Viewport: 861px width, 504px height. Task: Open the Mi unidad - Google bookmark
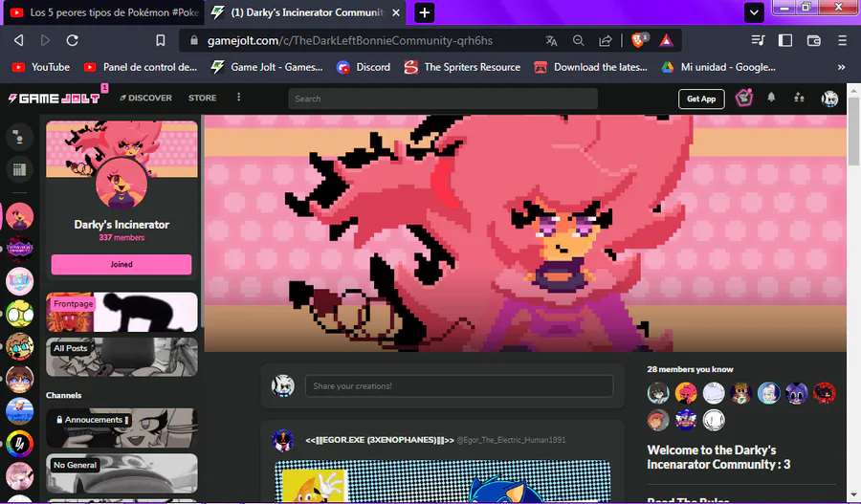pos(718,67)
